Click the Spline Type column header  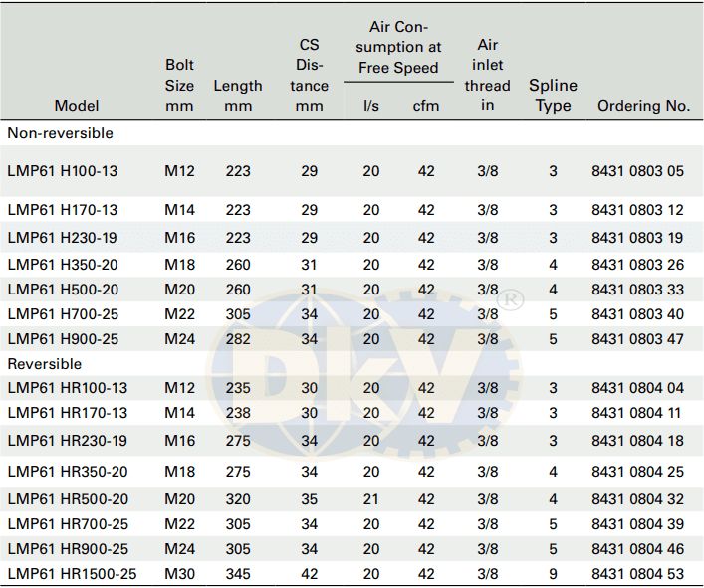(x=553, y=96)
